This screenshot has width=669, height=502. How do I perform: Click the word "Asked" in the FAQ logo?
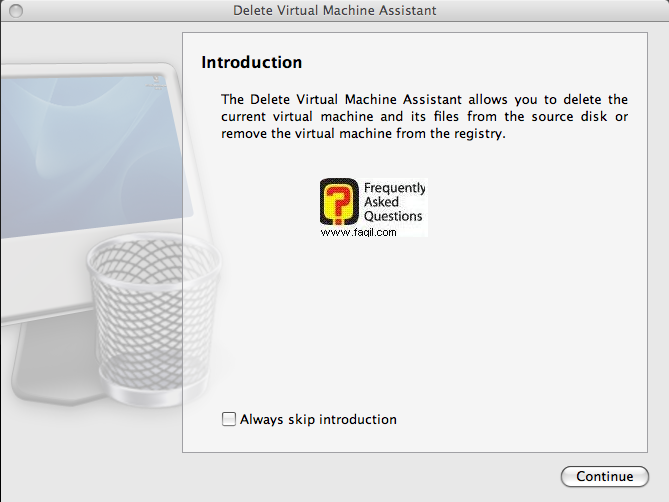click(381, 202)
